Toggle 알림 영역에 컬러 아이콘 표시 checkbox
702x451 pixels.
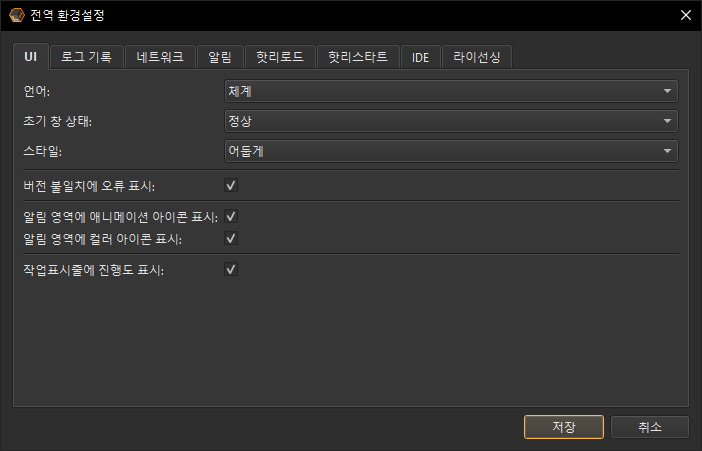coord(231,238)
